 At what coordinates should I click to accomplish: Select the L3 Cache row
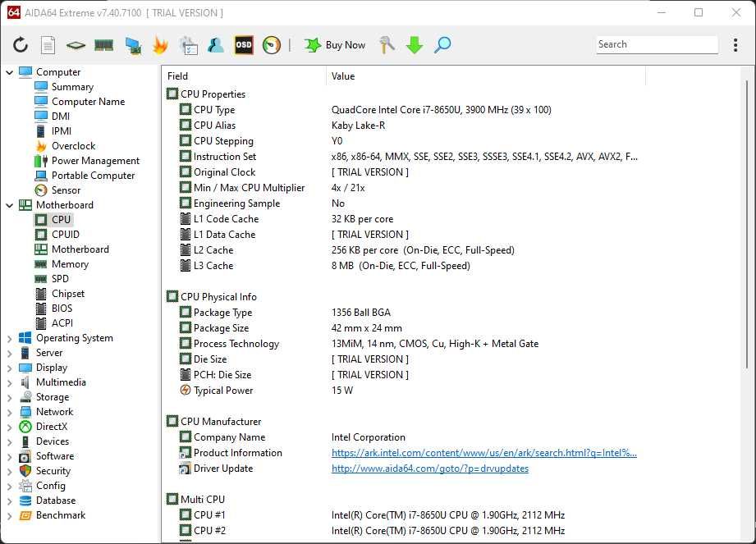pos(324,266)
